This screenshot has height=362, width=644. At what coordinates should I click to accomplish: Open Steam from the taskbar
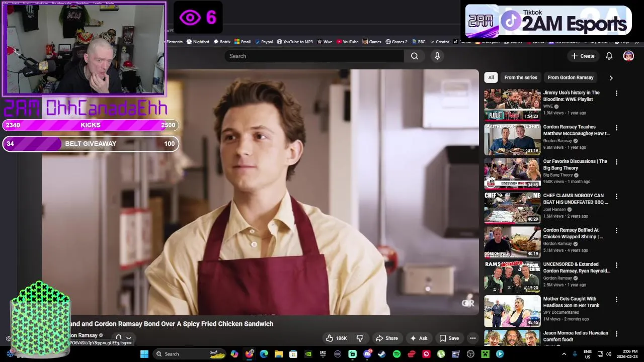coord(382,354)
